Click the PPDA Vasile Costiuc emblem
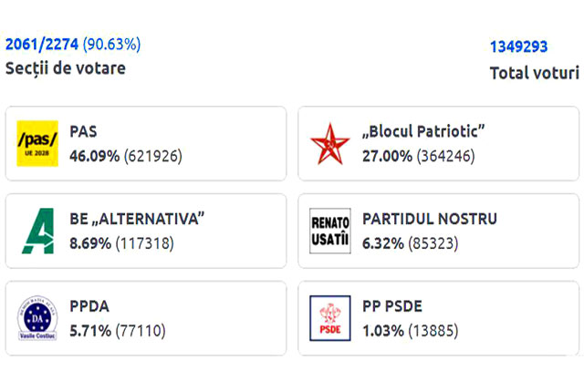This screenshot has height=392, width=584. tap(37, 318)
